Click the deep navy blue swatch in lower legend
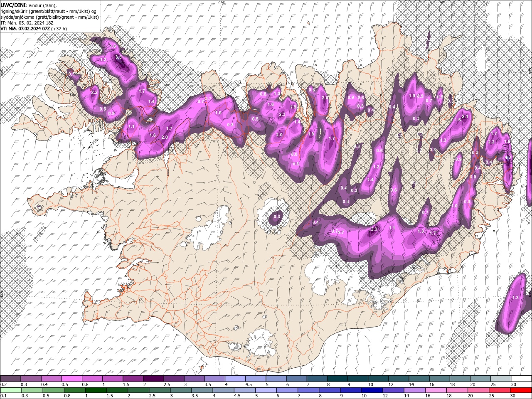Image resolution: width=532 pixels, height=399 pixels. (x=372, y=390)
